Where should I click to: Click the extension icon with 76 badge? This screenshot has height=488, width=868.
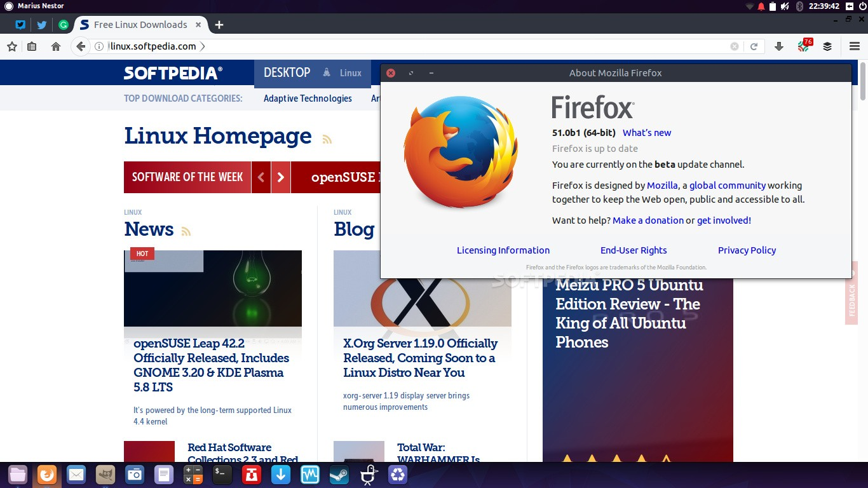pos(804,46)
